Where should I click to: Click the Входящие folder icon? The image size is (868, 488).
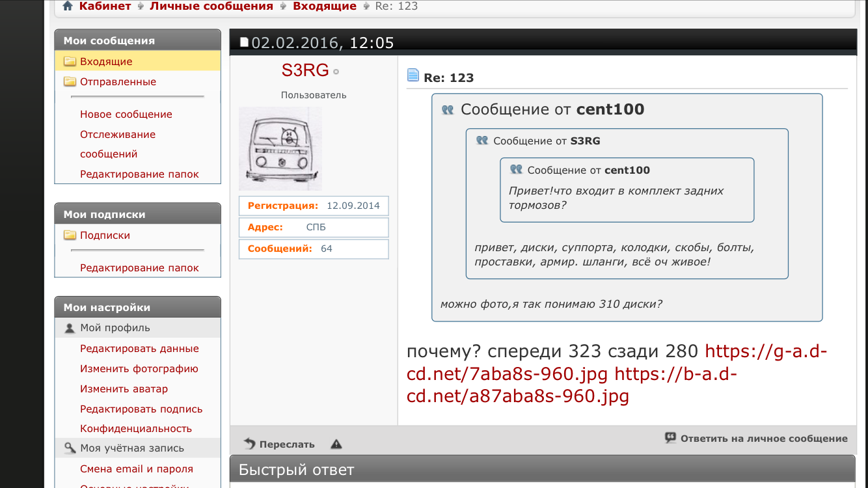pos(70,62)
